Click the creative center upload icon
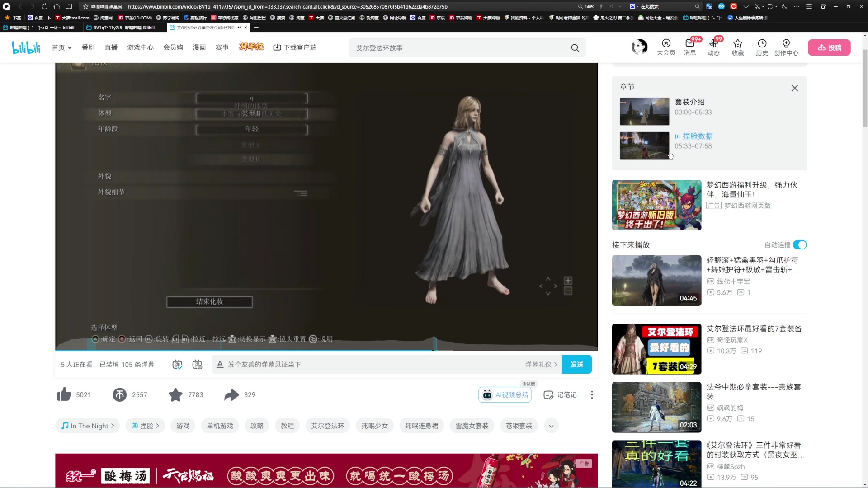The height and width of the screenshot is (488, 868). click(x=830, y=47)
